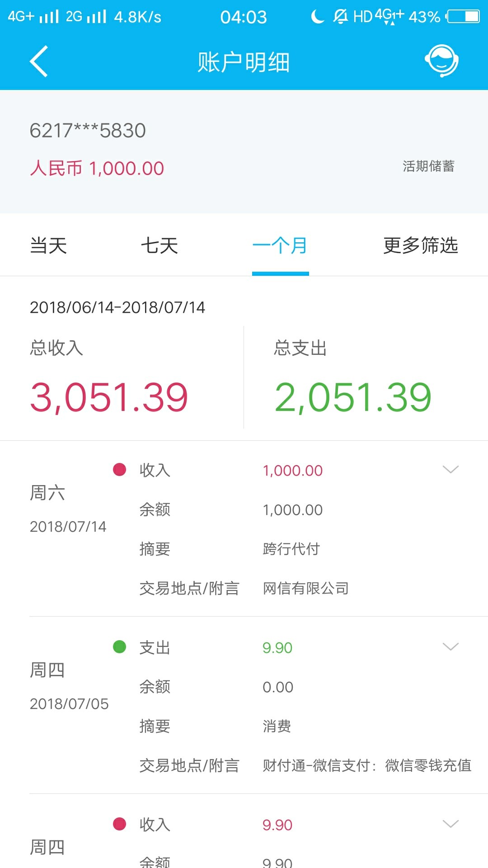Tap the 0.00 balance value
The image size is (488, 868).
point(278,687)
